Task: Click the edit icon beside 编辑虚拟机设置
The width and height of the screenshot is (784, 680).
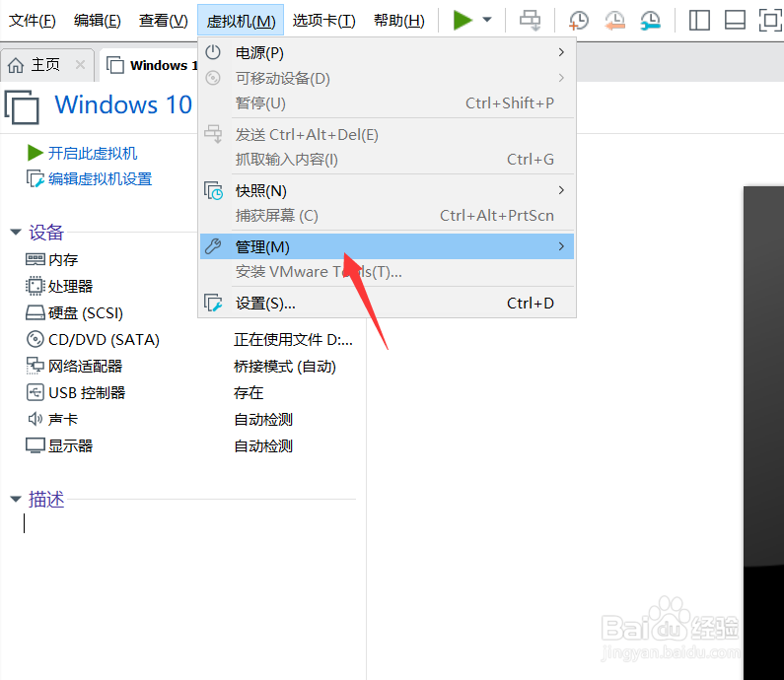Action: (35, 178)
